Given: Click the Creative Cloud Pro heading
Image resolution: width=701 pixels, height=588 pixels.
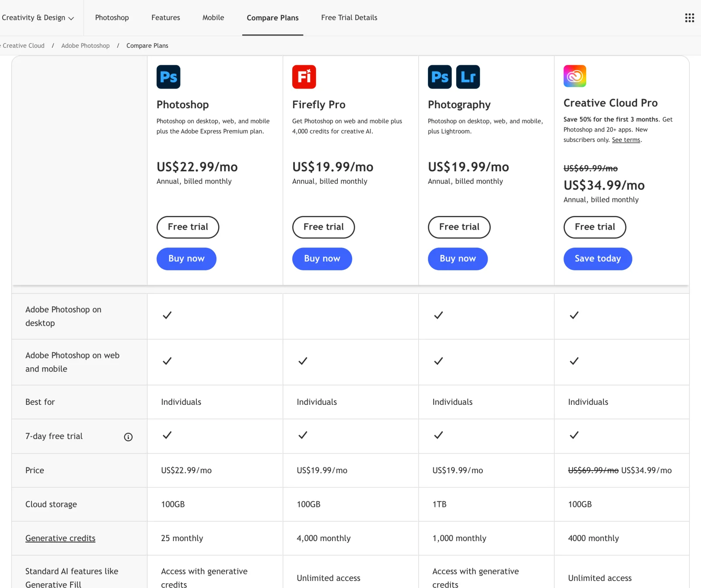Looking at the screenshot, I should (x=611, y=103).
